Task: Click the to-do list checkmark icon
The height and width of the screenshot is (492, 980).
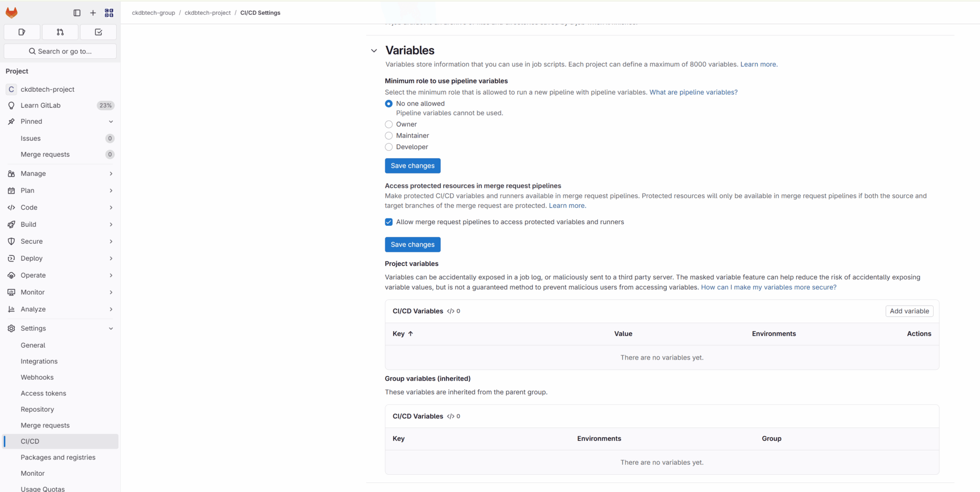Action: click(98, 32)
